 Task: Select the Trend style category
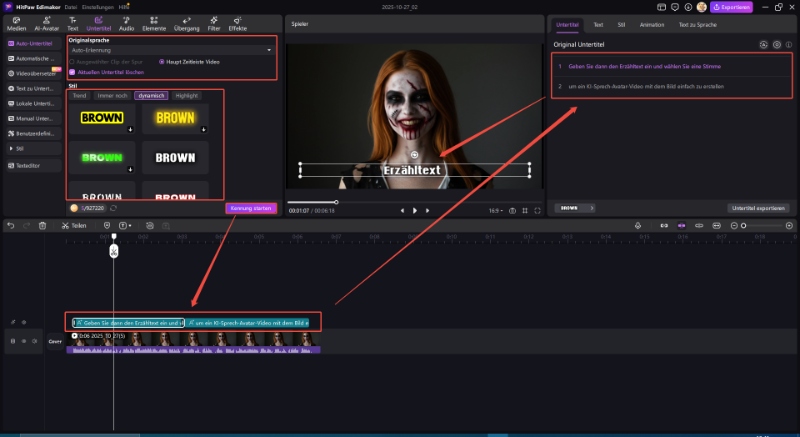pos(80,95)
